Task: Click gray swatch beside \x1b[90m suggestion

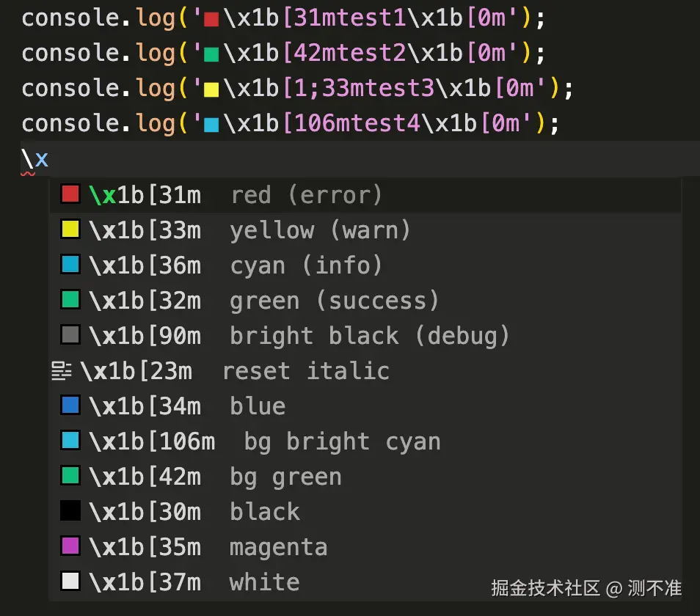Action: click(70, 335)
